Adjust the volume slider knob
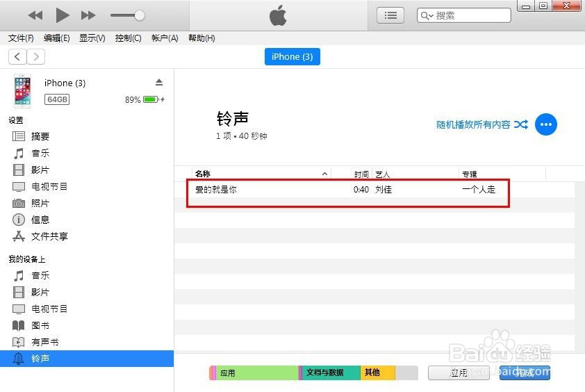The image size is (585, 392). (x=140, y=15)
